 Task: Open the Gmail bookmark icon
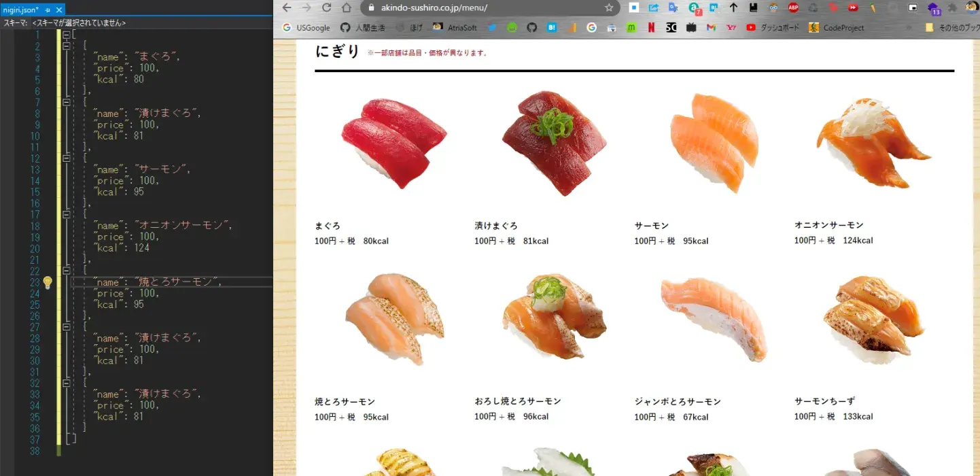pyautogui.click(x=711, y=28)
